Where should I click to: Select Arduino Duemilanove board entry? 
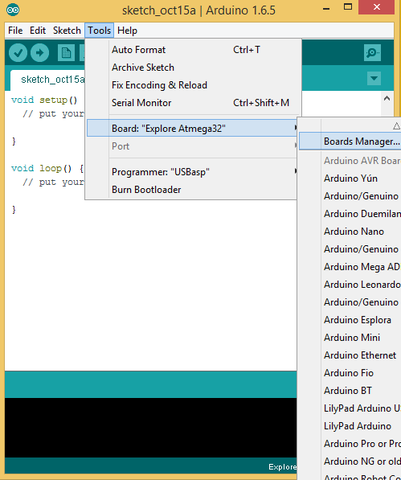click(350, 214)
